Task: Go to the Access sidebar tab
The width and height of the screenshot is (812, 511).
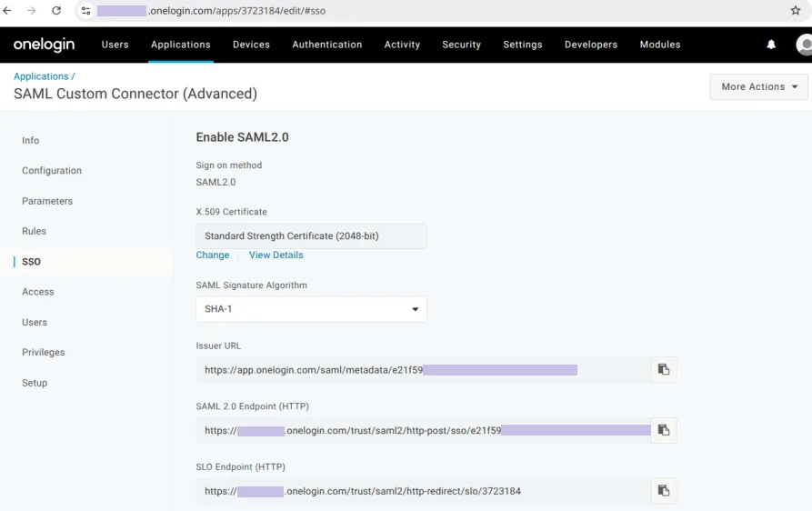Action: click(x=38, y=292)
